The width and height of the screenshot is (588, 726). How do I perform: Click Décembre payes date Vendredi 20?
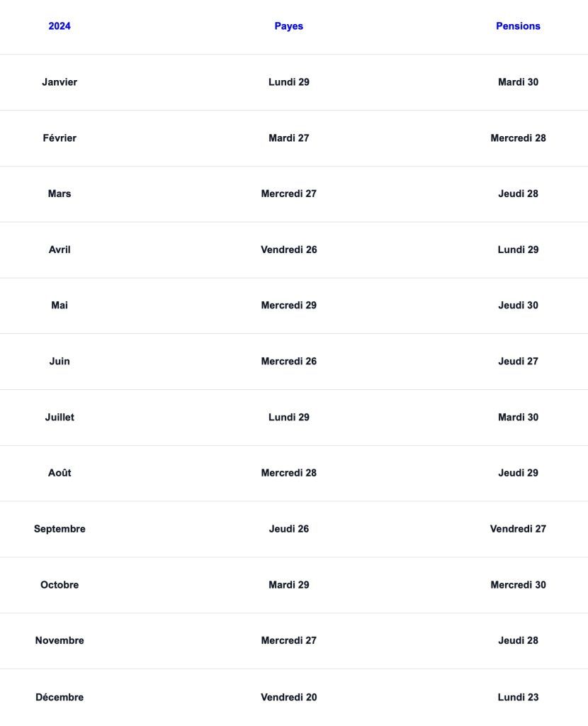pyautogui.click(x=289, y=698)
